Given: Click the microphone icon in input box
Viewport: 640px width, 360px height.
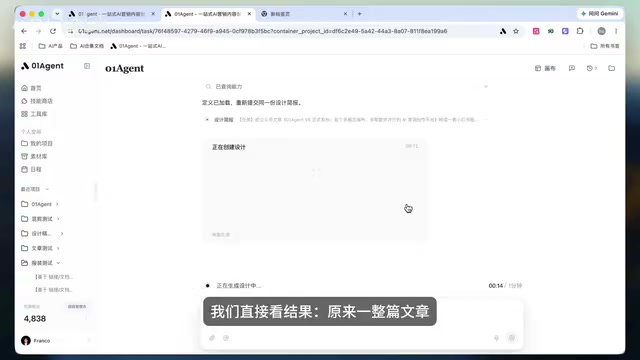Looking at the screenshot, I should pos(496,338).
